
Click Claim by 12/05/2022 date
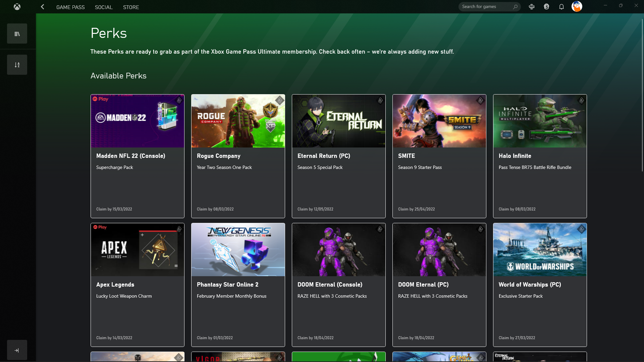(315, 209)
